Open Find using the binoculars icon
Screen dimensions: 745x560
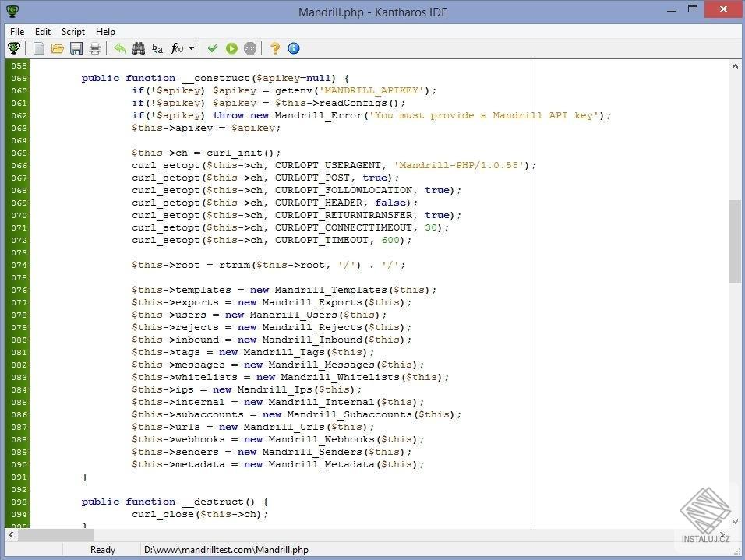click(x=138, y=48)
